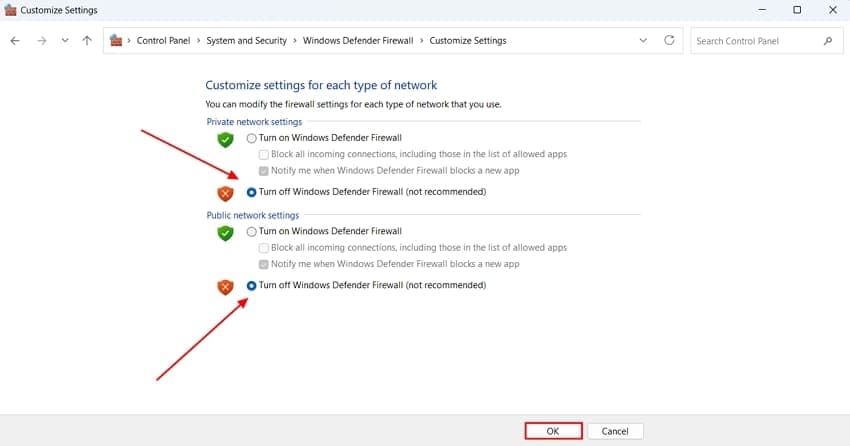Toggle Notify me checkbox under Private network settings

point(263,171)
